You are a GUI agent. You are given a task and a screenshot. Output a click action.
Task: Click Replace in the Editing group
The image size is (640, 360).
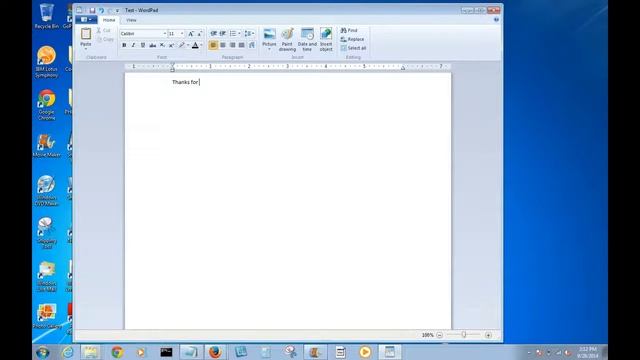352,40
